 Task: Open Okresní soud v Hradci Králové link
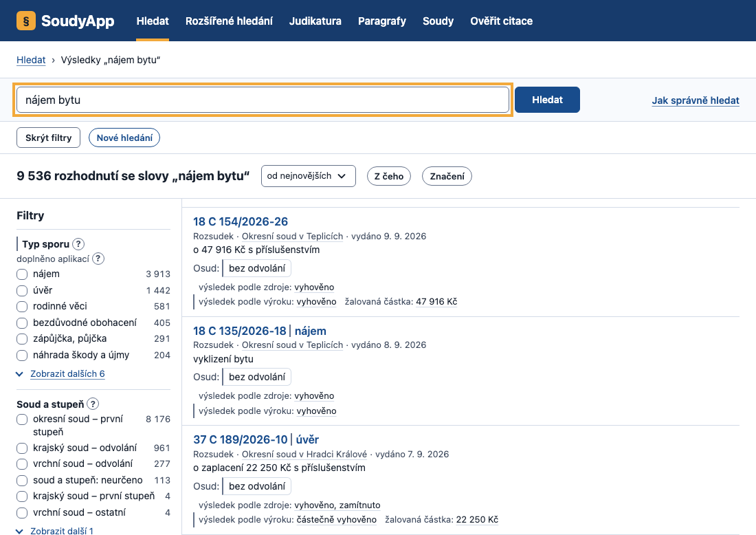tap(304, 454)
